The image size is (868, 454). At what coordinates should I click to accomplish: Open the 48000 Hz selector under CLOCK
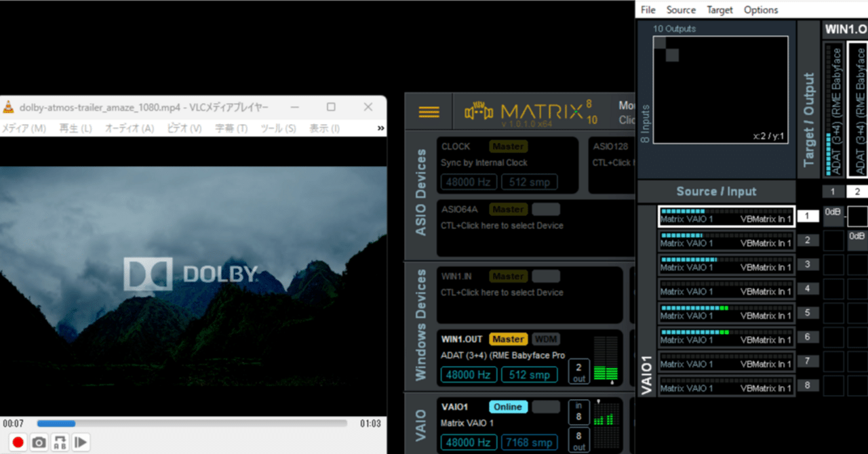pyautogui.click(x=468, y=182)
